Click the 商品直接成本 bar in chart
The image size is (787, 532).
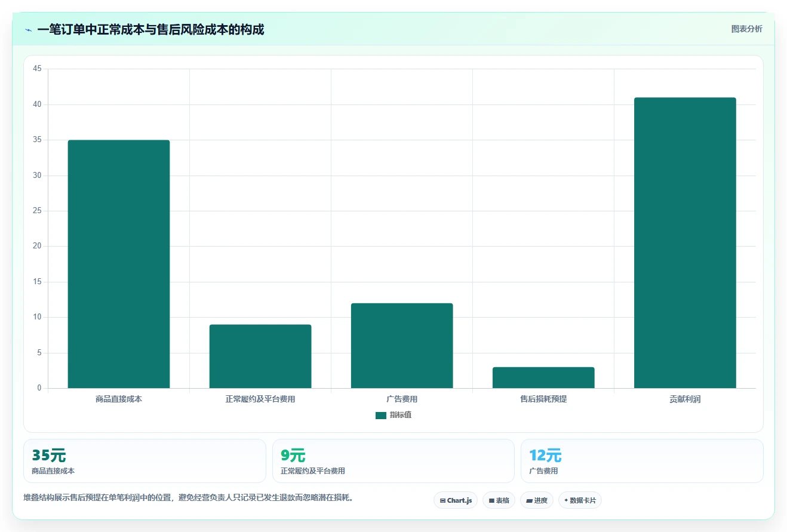coord(119,264)
